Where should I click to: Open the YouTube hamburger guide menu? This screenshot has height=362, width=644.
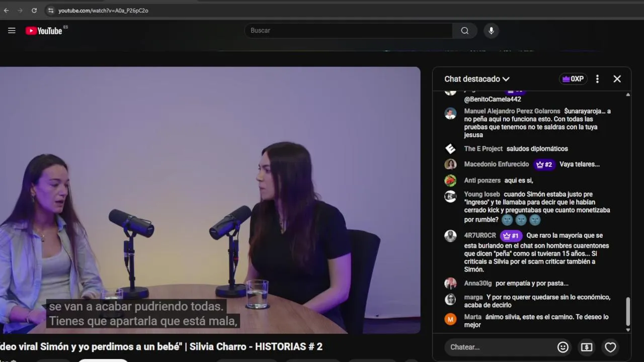[x=12, y=31]
